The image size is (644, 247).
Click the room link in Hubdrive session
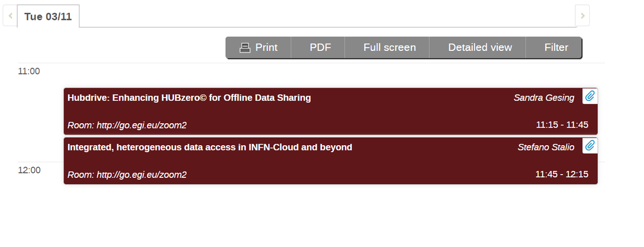(x=127, y=125)
